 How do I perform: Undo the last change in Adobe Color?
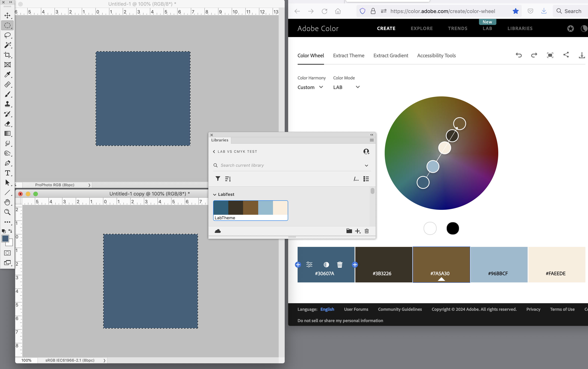[x=519, y=55]
